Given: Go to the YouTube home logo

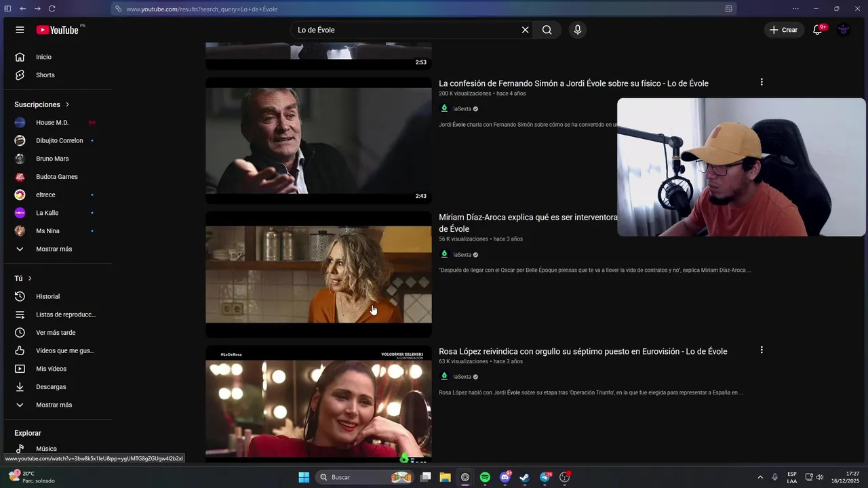Looking at the screenshot, I should 58,30.
